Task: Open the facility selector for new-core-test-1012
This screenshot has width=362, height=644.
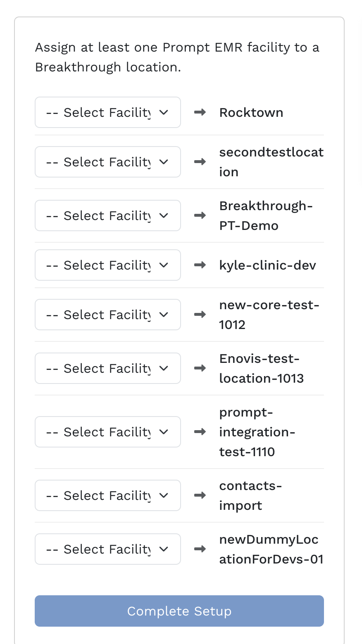Action: [107, 315]
